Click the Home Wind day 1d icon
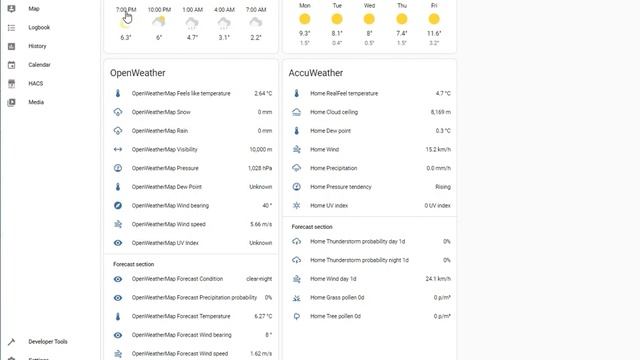 [x=297, y=279]
